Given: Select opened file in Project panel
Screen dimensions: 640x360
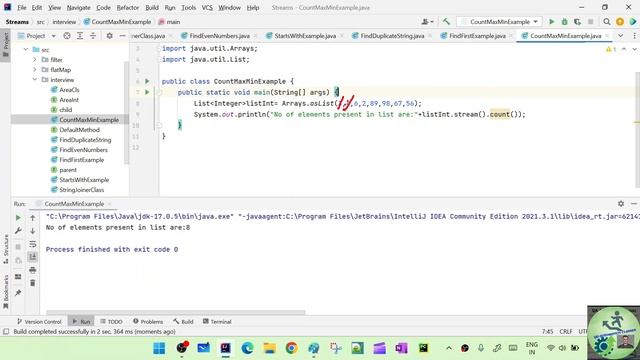Looking at the screenshot, I should coord(67,36).
